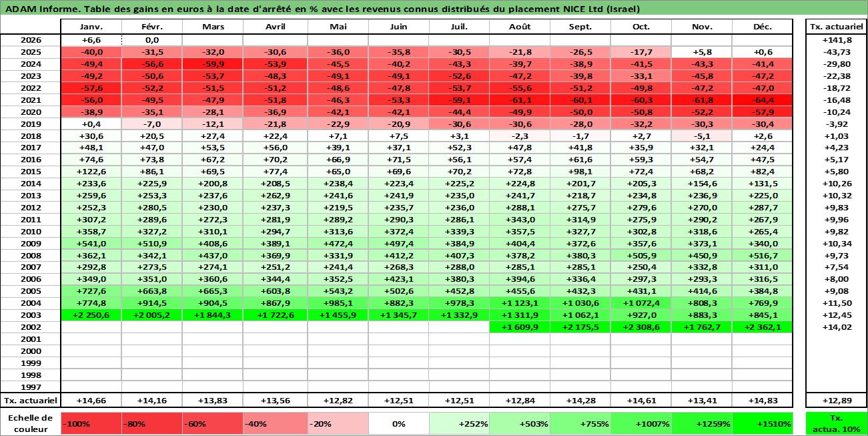
Task: Select the -64,4 cell in December 2021
Action: pos(762,99)
